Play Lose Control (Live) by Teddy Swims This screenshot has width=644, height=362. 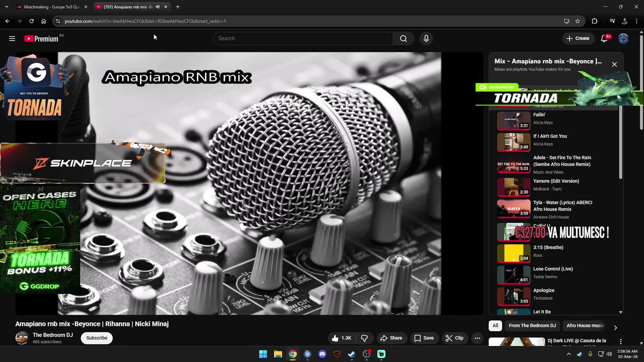556,275
